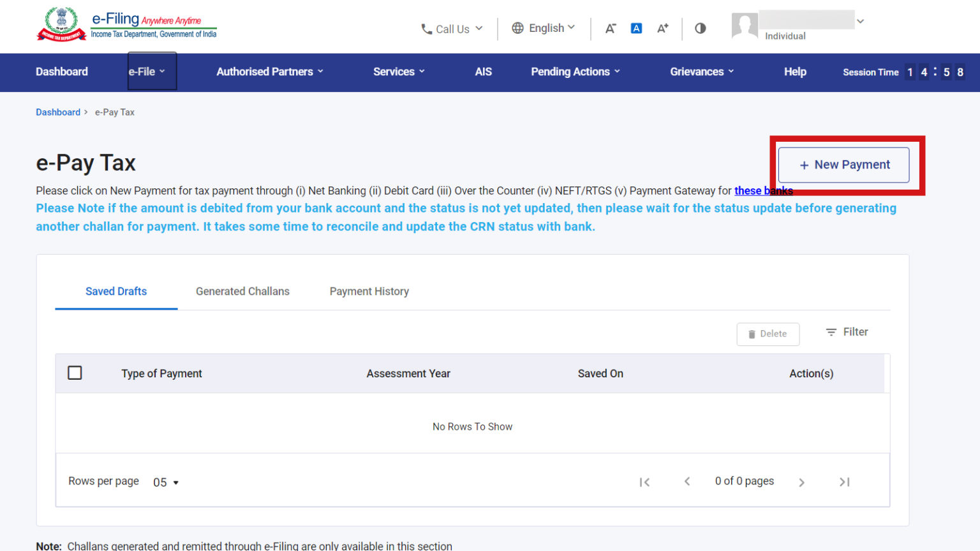Select the default blue A font size
Viewport: 980px width, 551px height.
click(x=636, y=28)
